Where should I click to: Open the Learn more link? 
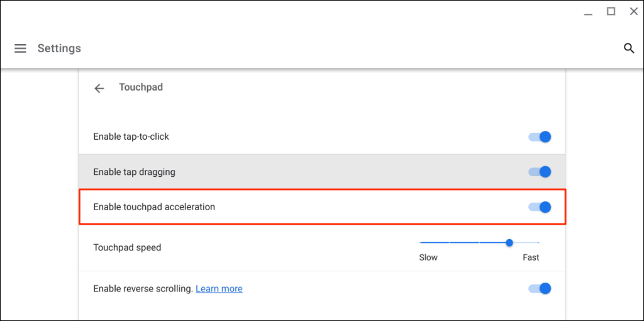click(219, 289)
